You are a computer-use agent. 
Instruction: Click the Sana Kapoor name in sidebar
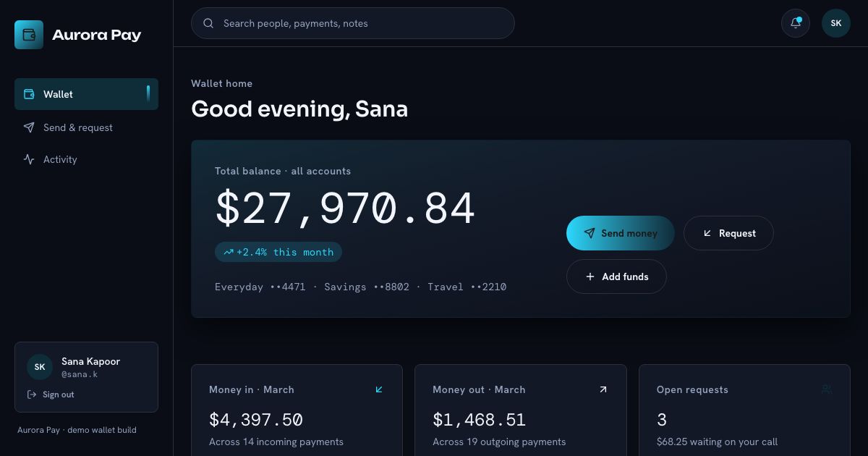[x=90, y=361]
